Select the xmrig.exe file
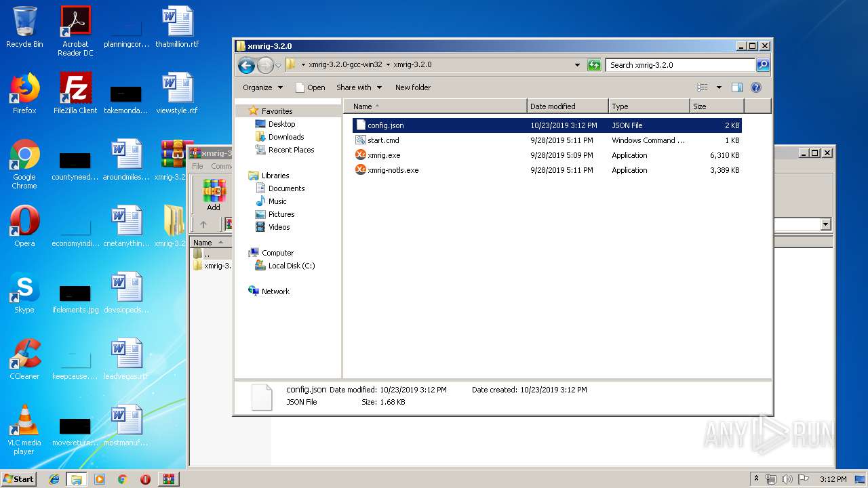Screen dimensions: 868x488 pos(547,155)
